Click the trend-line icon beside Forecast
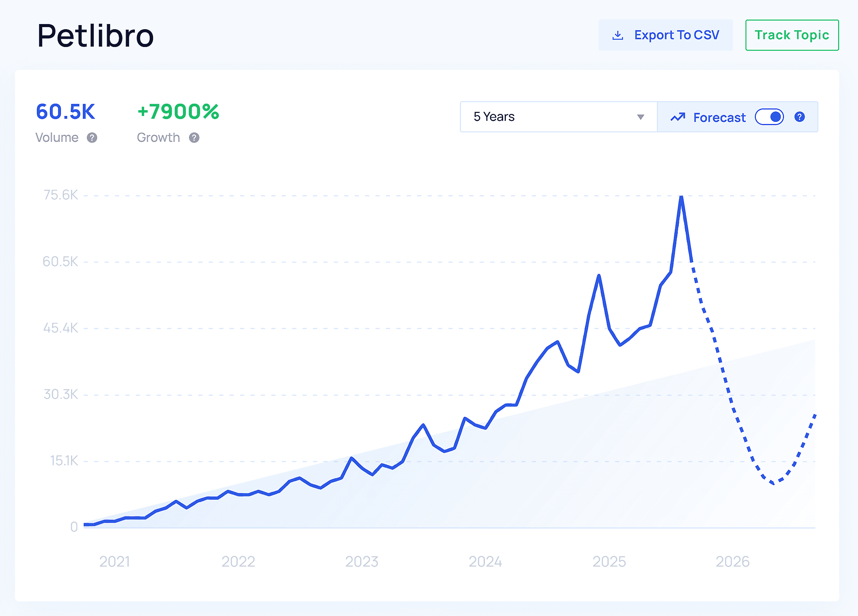This screenshot has width=858, height=616. click(x=677, y=117)
